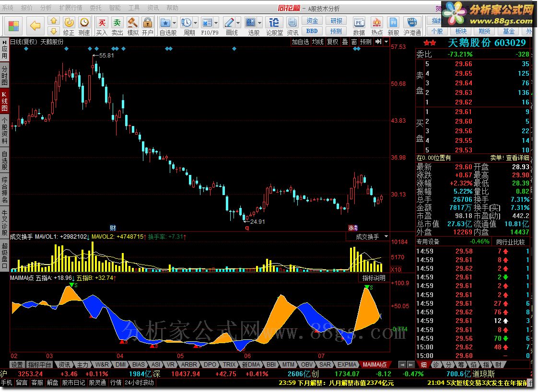Open the 扩展行情 menu
Viewport: 538px width, 392px height.
click(70, 8)
